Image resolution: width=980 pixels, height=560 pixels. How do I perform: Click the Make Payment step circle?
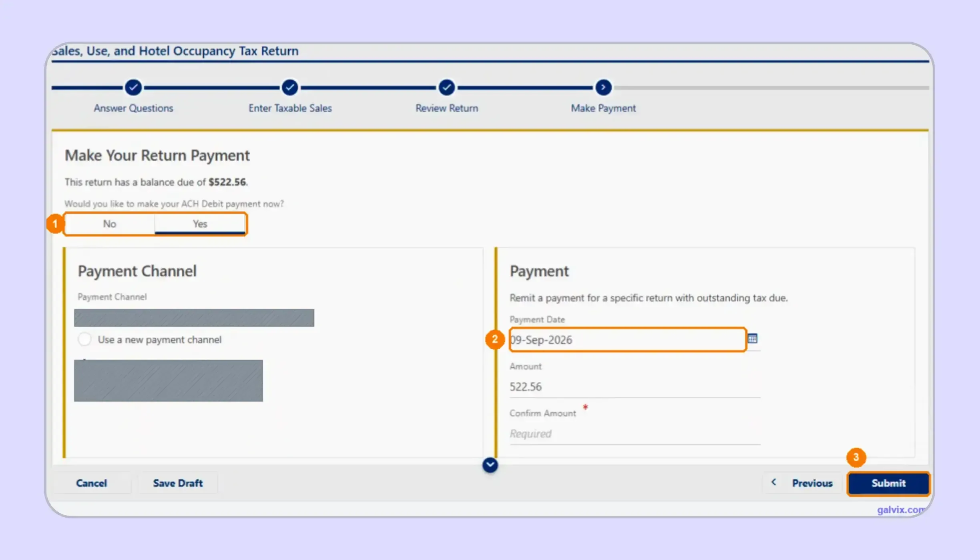tap(603, 87)
